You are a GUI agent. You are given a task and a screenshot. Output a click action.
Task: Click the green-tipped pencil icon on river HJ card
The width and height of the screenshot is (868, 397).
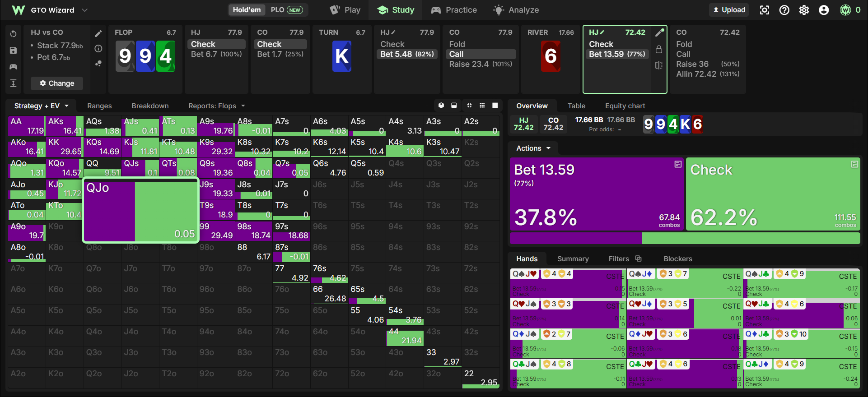pyautogui.click(x=659, y=32)
